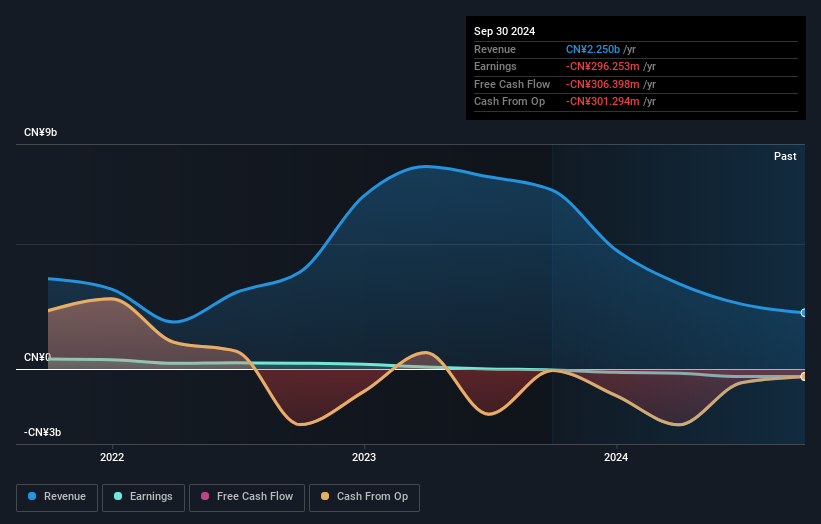Click the Sep 30 2024 tooltip date

coord(504,31)
